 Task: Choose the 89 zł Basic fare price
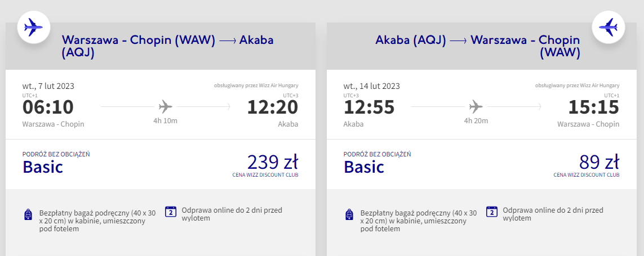(x=599, y=163)
